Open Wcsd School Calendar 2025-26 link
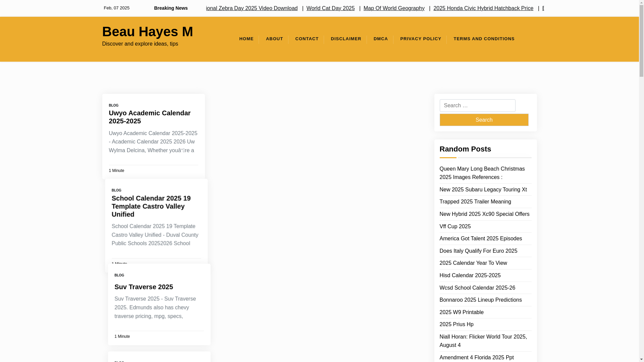Screen dimensions: 644x362 477,288
